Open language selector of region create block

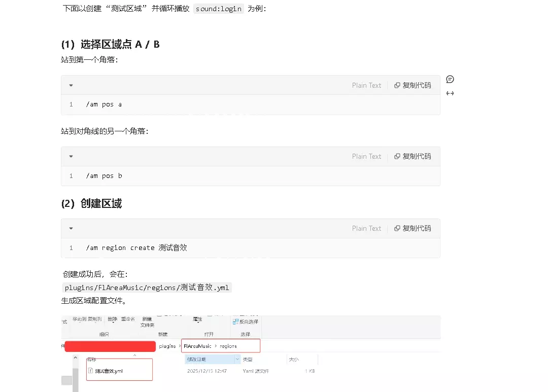(x=366, y=229)
